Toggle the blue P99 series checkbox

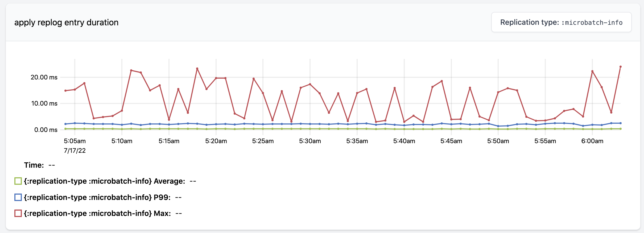click(x=18, y=197)
